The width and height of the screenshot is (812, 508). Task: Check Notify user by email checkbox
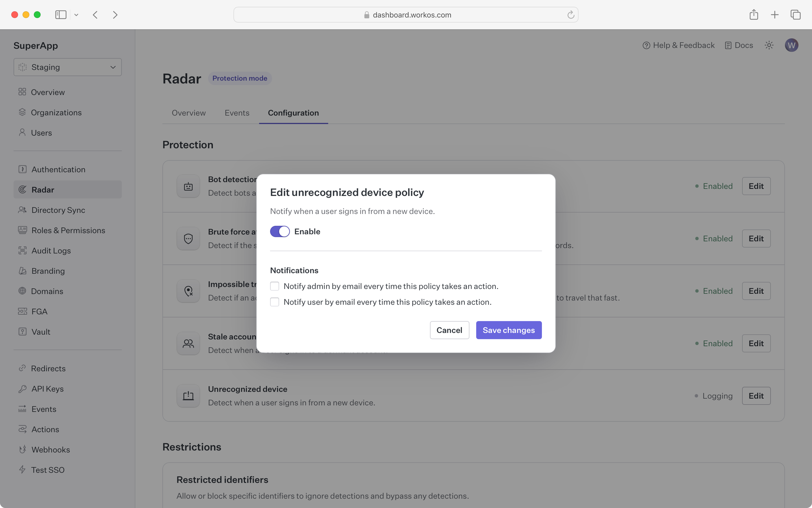[x=275, y=302]
